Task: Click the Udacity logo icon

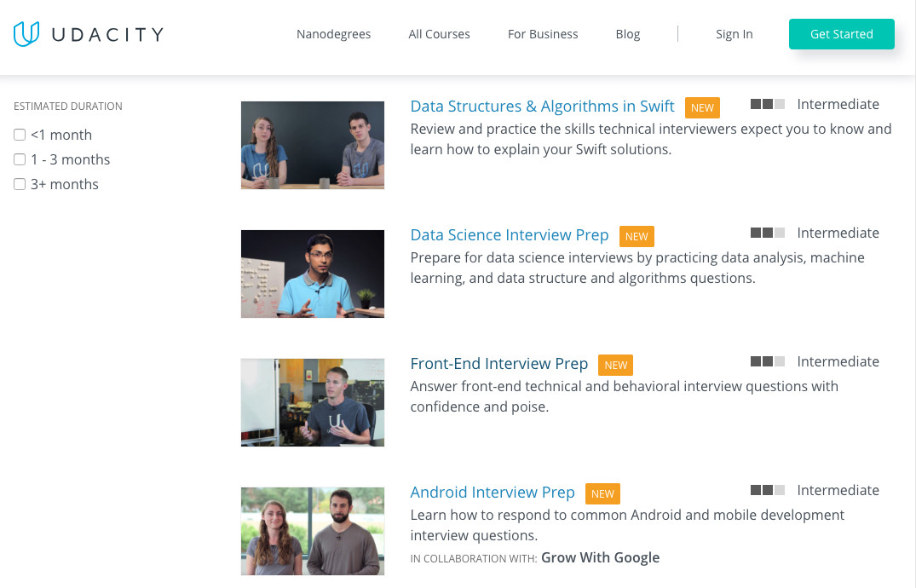Action: click(26, 34)
